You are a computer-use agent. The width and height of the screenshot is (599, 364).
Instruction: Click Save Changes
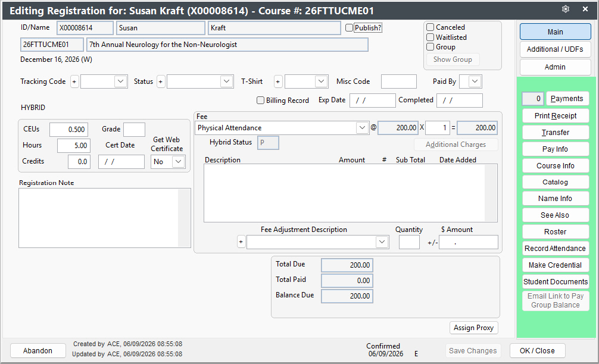(x=473, y=351)
